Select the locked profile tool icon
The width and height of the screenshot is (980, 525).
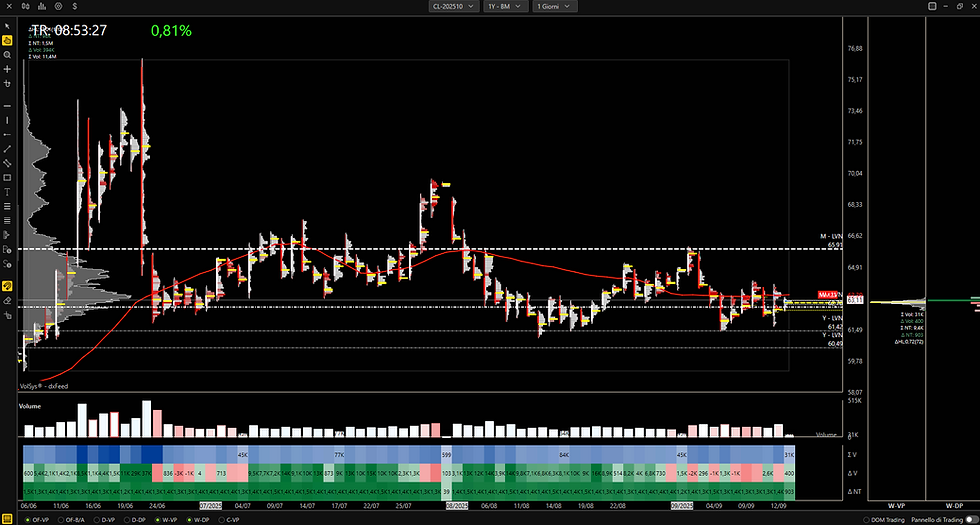tap(7, 249)
